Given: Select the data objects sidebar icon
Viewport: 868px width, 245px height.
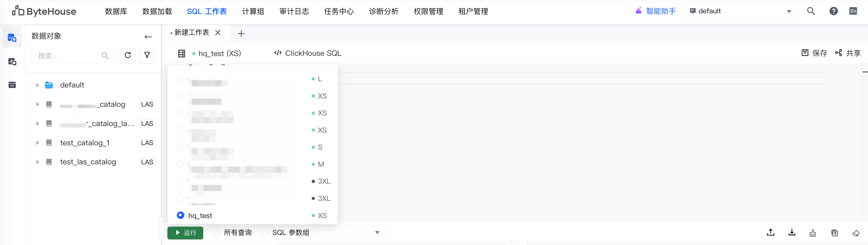Looking at the screenshot, I should coord(12,37).
